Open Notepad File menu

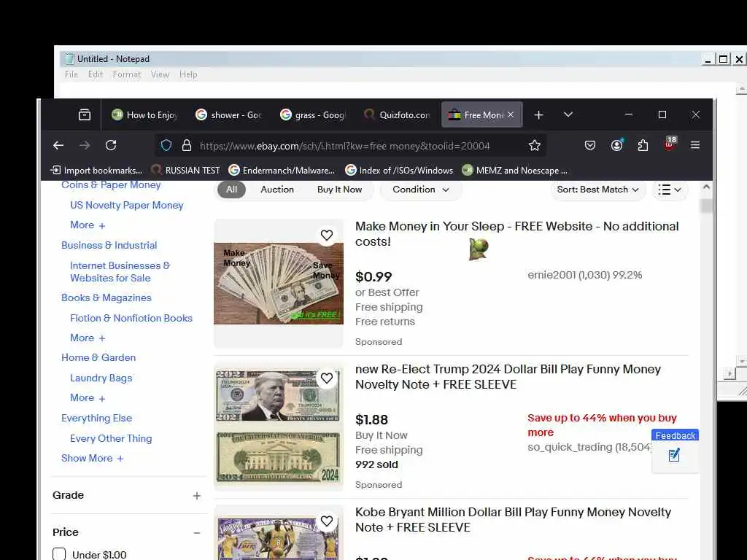71,74
